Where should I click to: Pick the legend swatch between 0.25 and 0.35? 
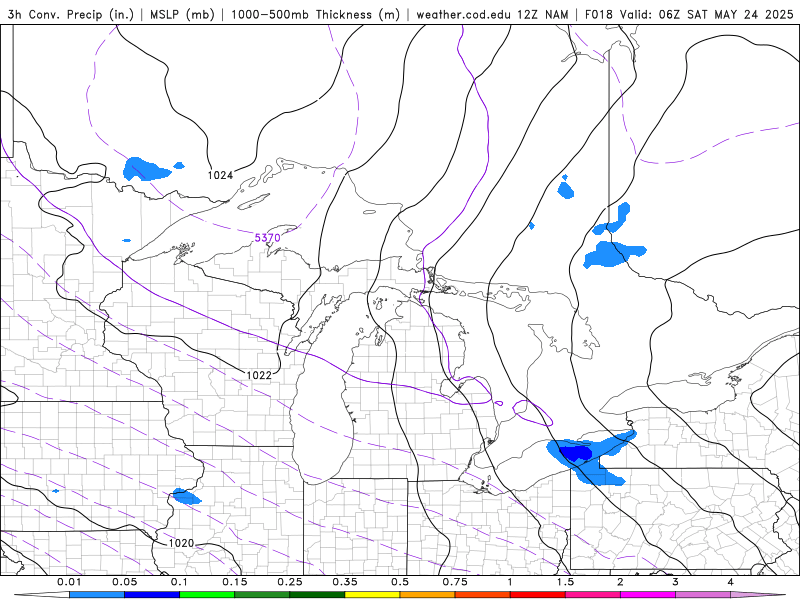317,595
